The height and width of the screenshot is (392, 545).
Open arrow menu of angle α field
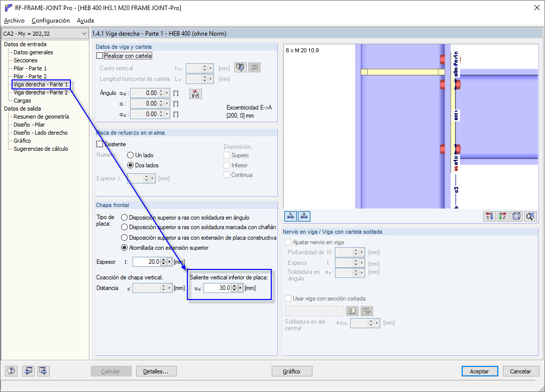tap(167, 104)
